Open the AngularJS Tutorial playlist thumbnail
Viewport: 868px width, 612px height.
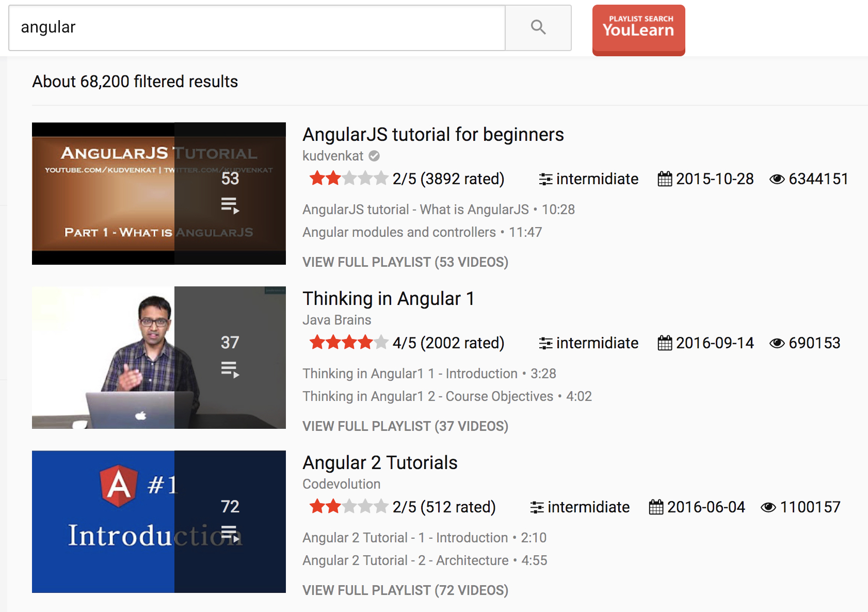[159, 194]
